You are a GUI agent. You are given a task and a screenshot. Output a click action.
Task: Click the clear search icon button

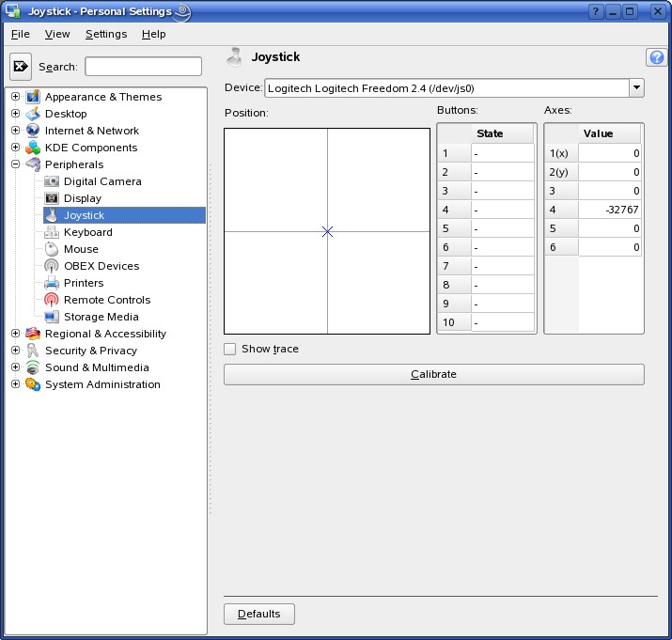[21, 67]
